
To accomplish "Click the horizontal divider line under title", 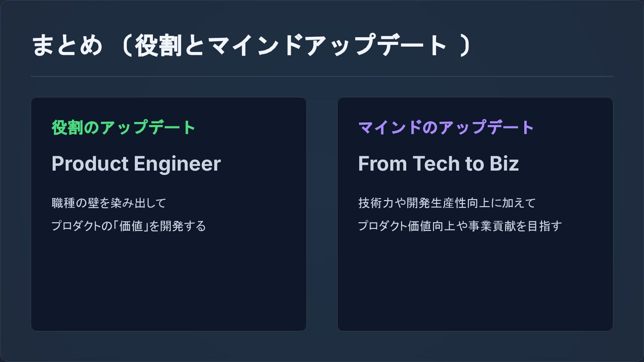I will pyautogui.click(x=322, y=76).
